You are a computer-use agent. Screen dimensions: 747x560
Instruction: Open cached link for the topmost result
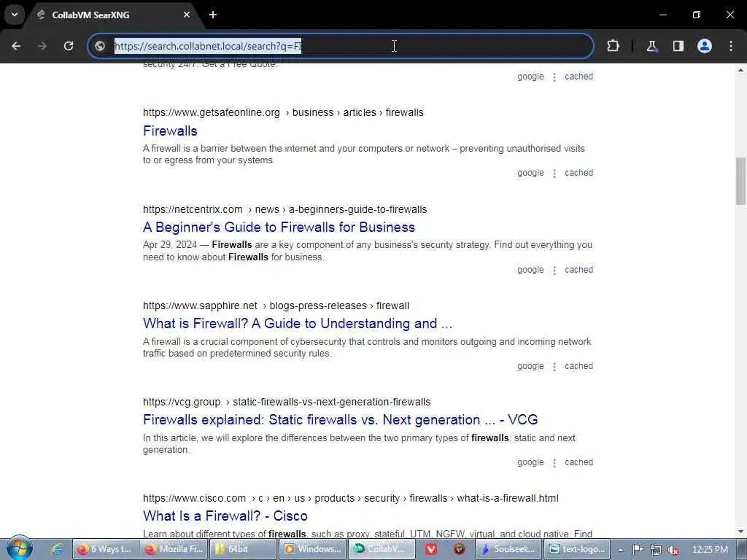coord(578,76)
